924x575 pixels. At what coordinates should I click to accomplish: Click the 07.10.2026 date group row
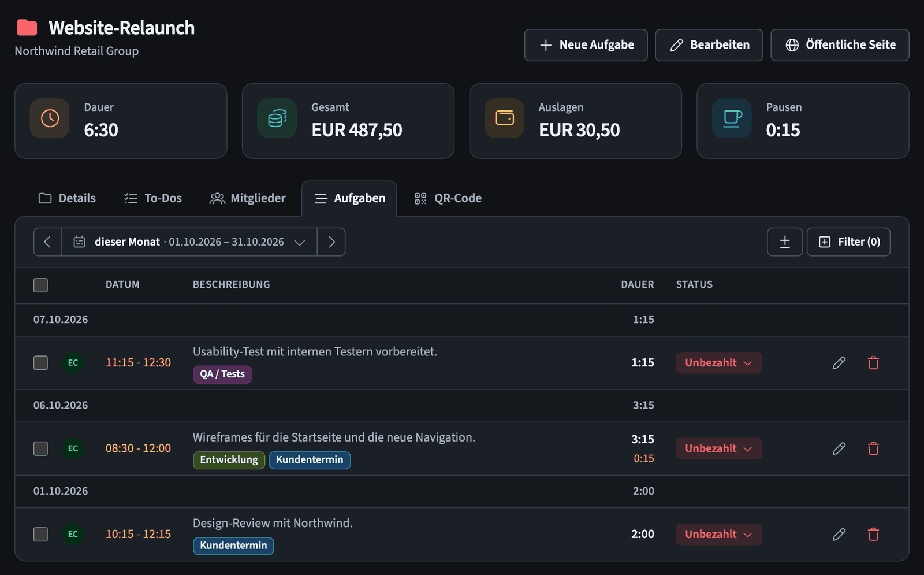pos(462,320)
